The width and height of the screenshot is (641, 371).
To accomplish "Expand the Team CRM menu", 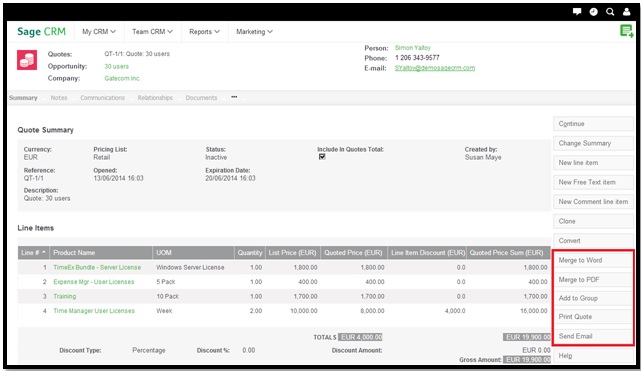I will coord(152,31).
